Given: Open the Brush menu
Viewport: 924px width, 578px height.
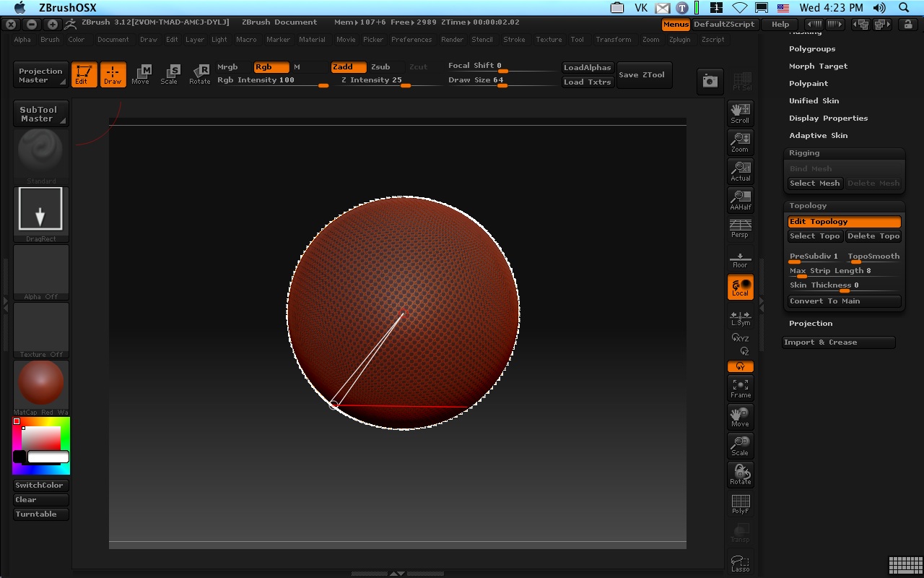Looking at the screenshot, I should (x=50, y=40).
